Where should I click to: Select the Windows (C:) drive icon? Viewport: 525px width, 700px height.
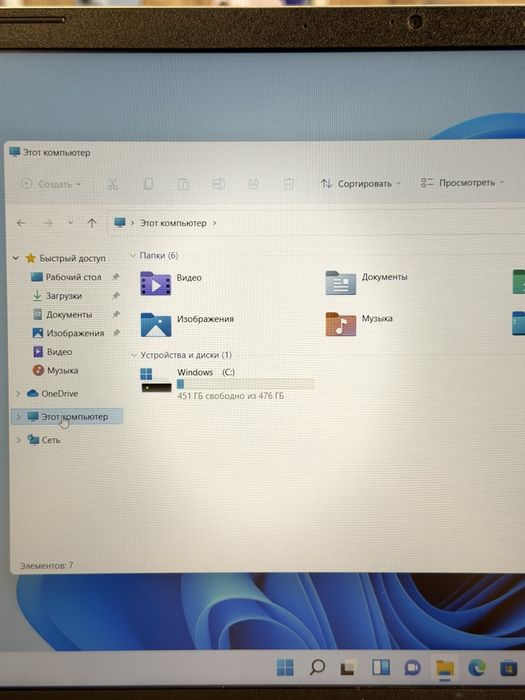point(156,380)
